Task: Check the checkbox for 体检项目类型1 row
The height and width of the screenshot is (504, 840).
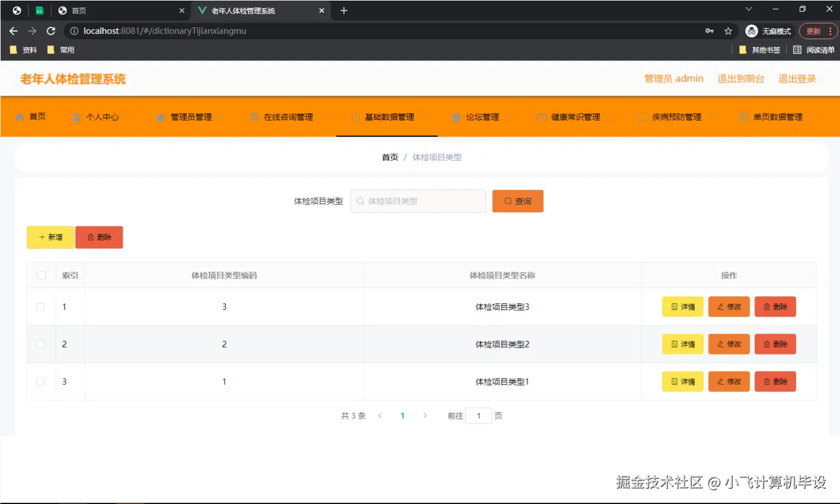Action: pyautogui.click(x=41, y=381)
